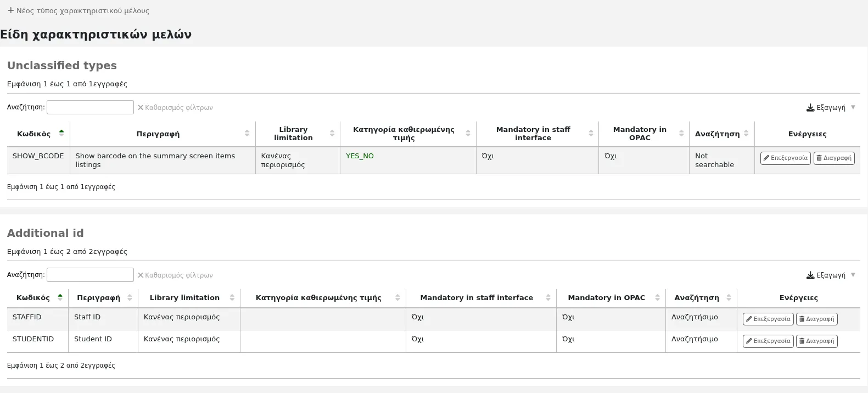Click the 'Staff ID' description cell
868x393 pixels.
[x=103, y=319]
